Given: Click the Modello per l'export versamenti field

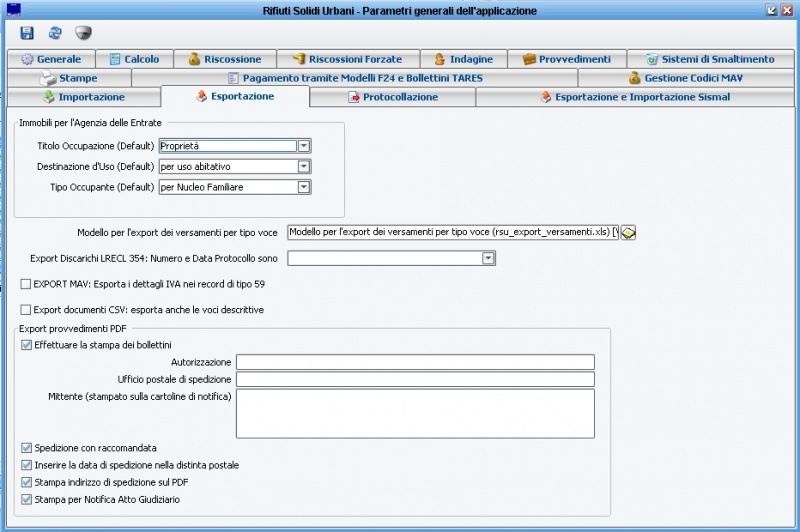Looking at the screenshot, I should (453, 232).
